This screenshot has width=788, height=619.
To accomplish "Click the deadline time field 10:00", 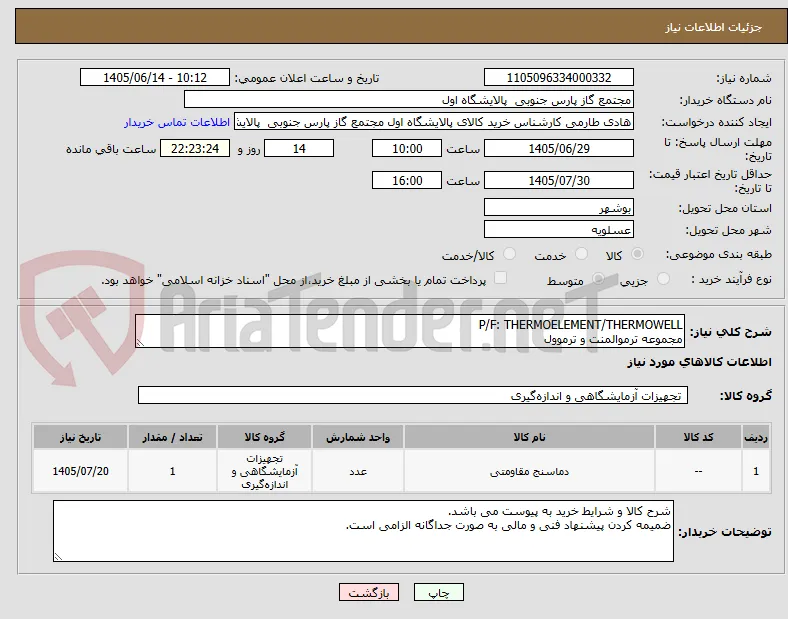I will pyautogui.click(x=407, y=149).
